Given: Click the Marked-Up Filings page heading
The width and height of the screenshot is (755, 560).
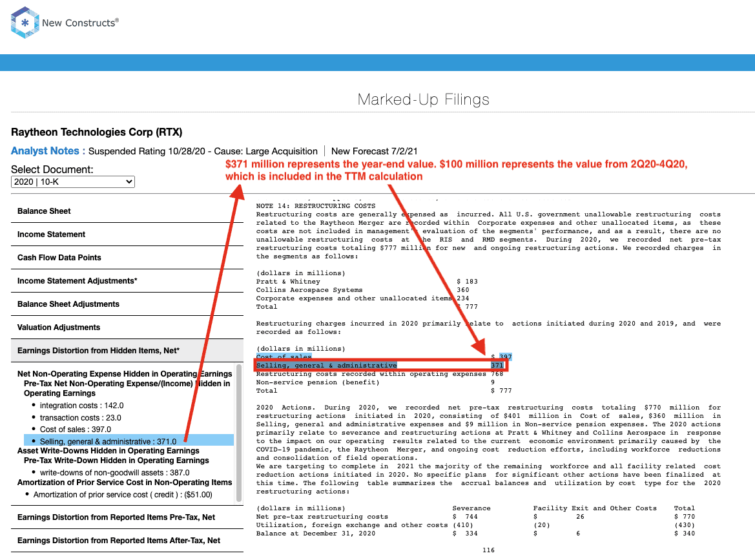Looking at the screenshot, I should [423, 99].
